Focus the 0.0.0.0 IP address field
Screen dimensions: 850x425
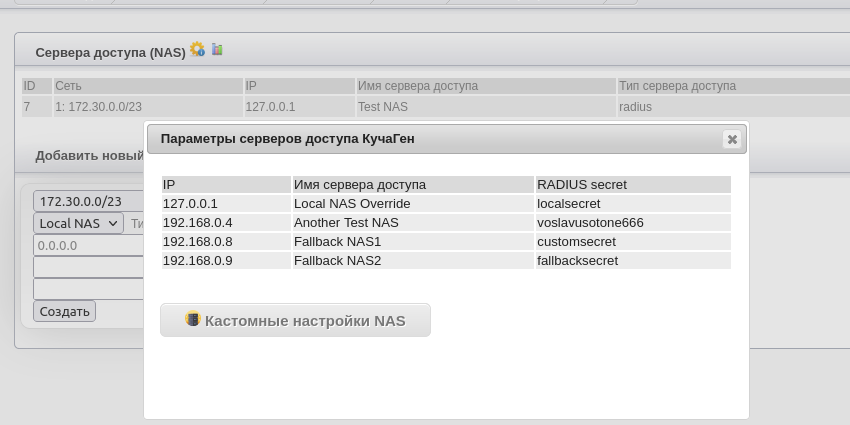[x=88, y=246]
